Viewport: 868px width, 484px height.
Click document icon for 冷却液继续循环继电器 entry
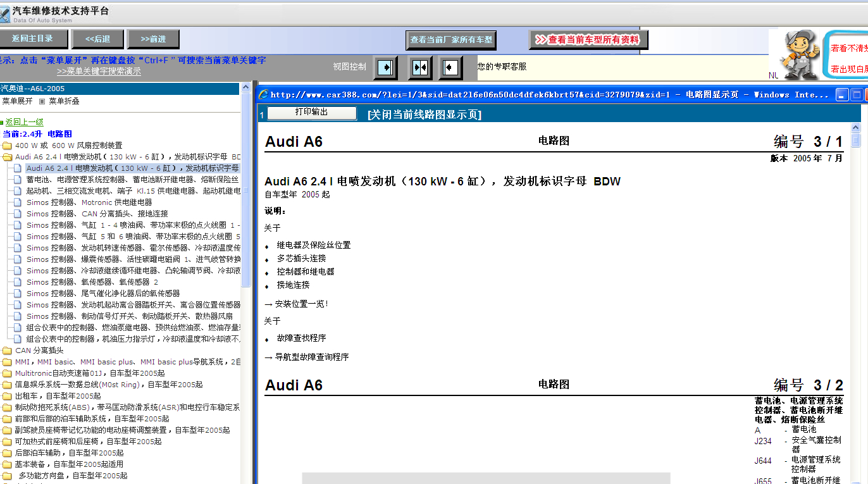click(x=18, y=271)
